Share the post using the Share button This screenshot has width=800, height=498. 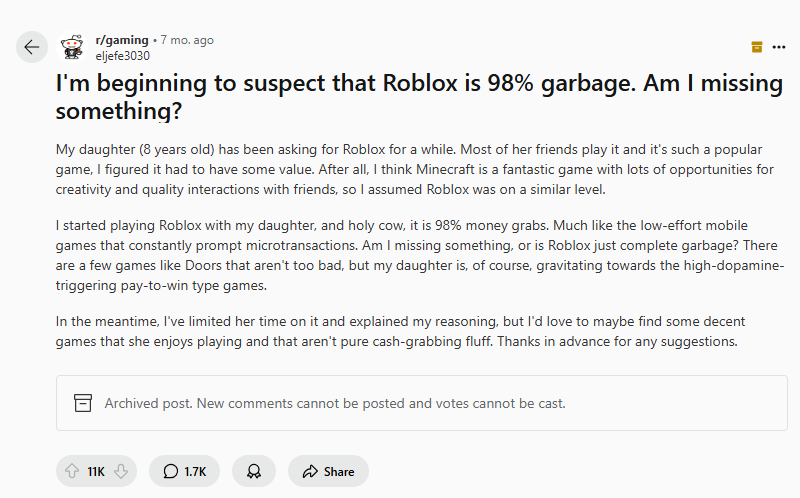click(328, 471)
